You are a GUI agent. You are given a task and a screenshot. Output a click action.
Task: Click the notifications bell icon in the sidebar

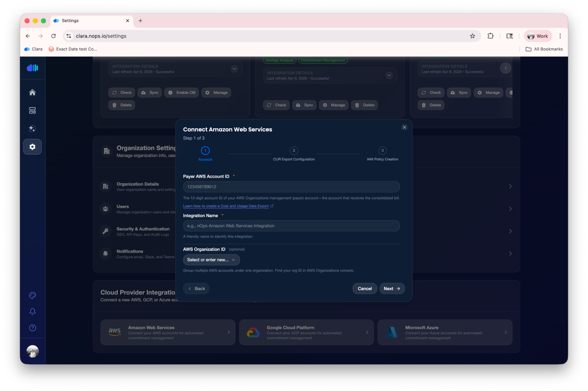click(32, 312)
